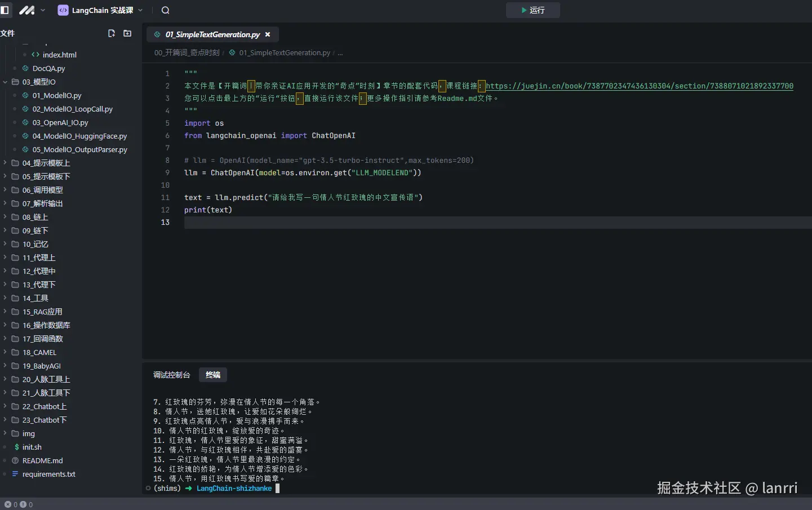Click the init.sh shell script icon
Viewport: 812px width, 510px height.
point(16,447)
